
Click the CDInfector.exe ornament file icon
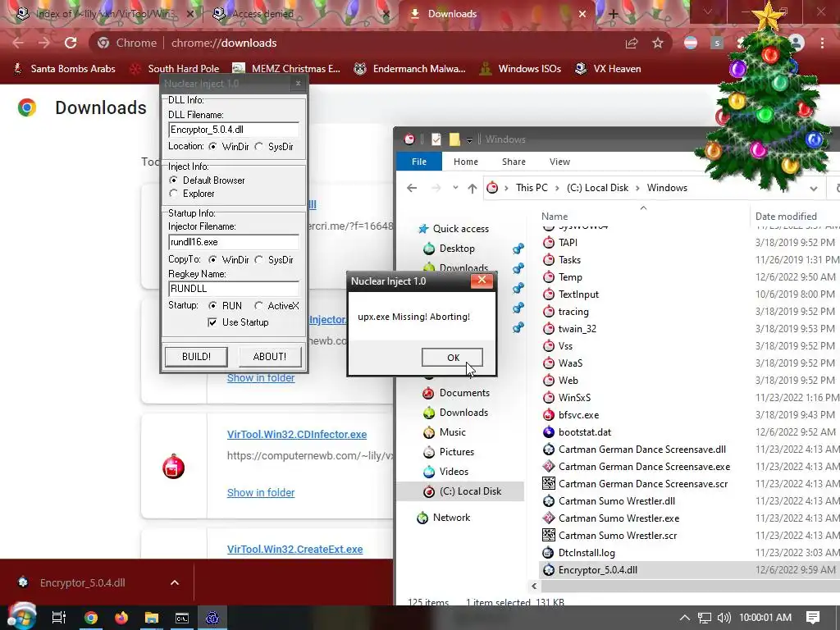(174, 467)
